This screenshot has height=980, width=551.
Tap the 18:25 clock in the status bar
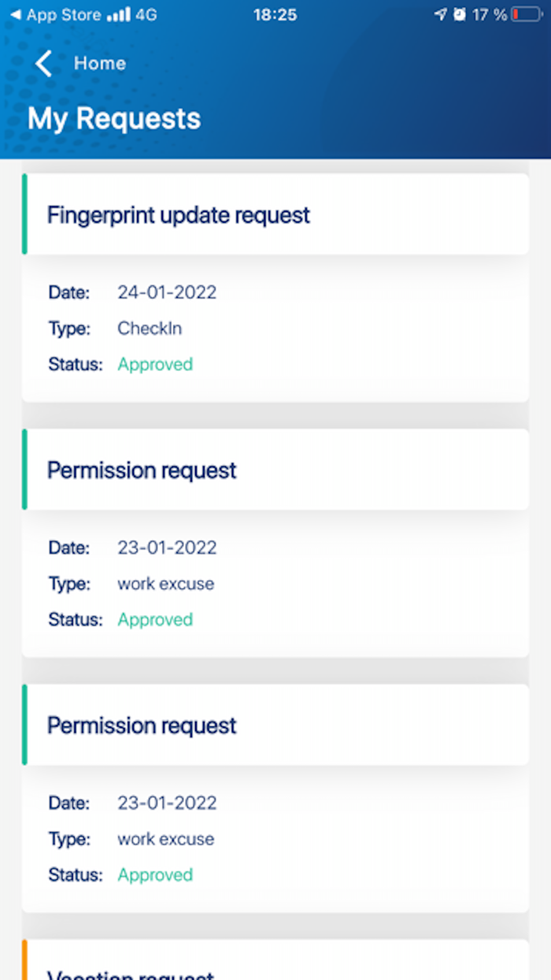(x=275, y=15)
